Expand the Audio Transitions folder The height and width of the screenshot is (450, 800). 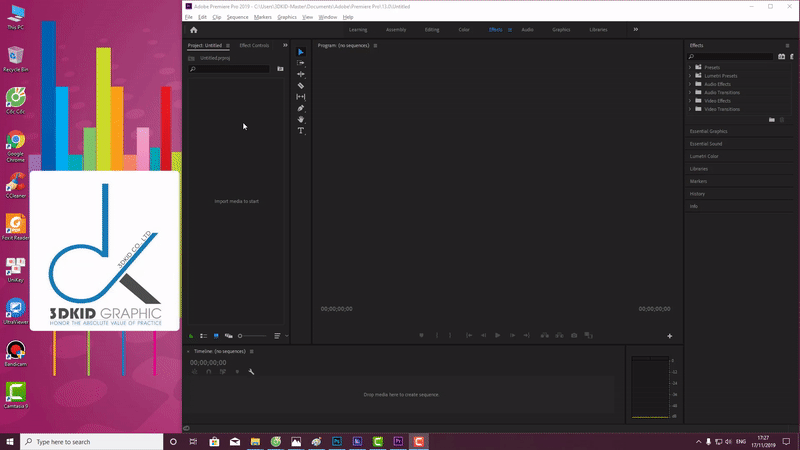690,92
